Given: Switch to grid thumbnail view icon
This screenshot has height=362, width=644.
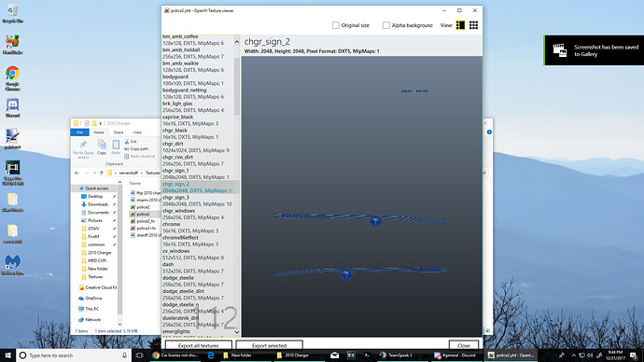Looking at the screenshot, I should point(473,25).
